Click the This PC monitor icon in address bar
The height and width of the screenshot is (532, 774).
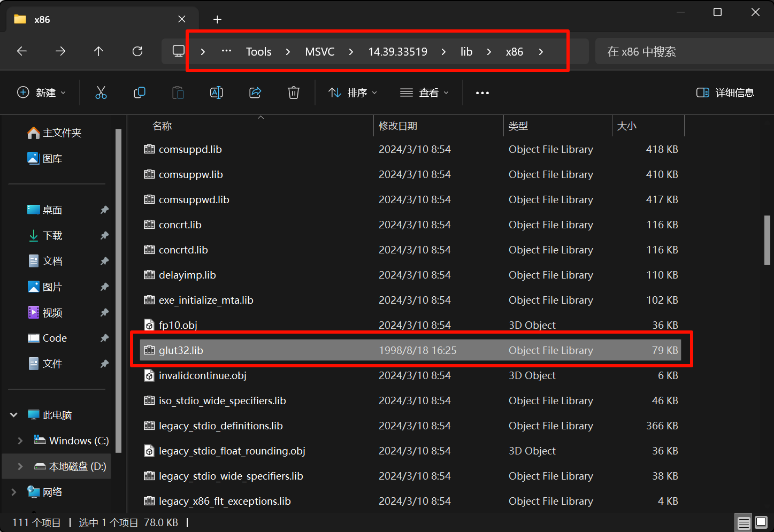click(x=179, y=51)
